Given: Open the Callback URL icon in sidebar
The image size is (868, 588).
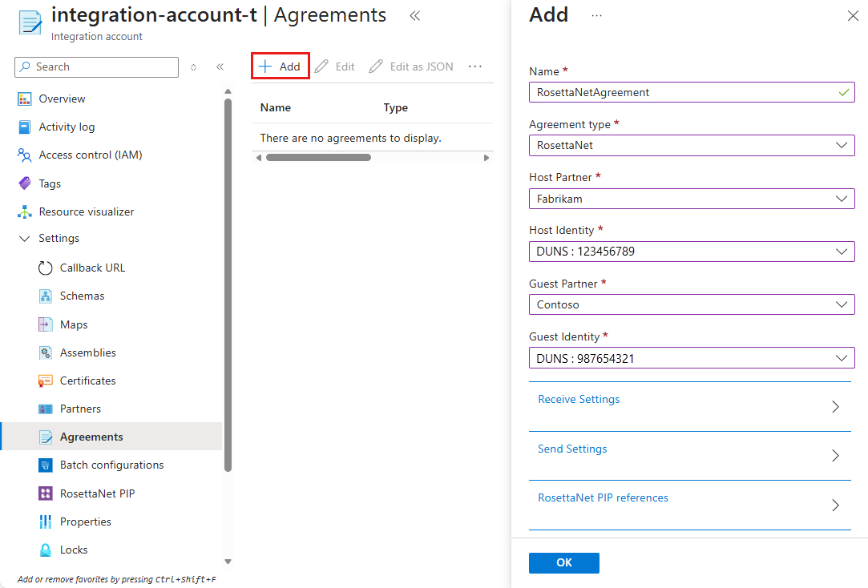Looking at the screenshot, I should (46, 268).
